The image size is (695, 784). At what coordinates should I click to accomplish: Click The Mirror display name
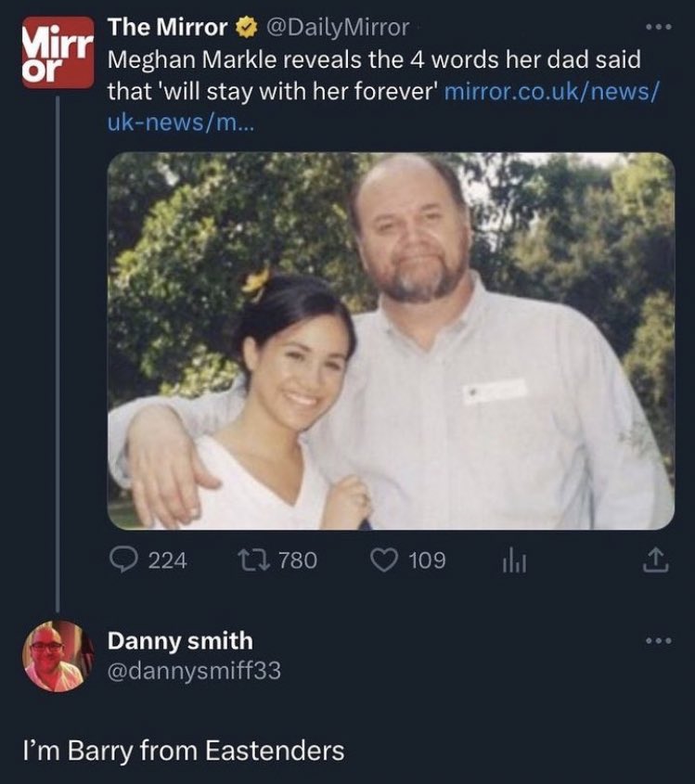[x=168, y=28]
